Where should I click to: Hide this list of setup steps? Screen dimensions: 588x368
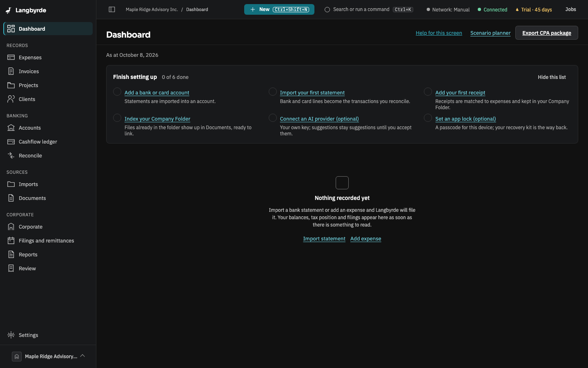(552, 77)
